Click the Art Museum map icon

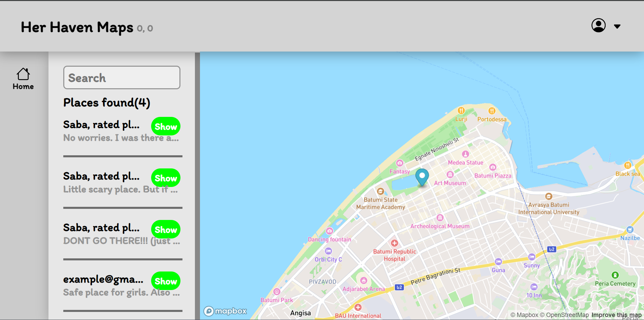tap(450, 174)
